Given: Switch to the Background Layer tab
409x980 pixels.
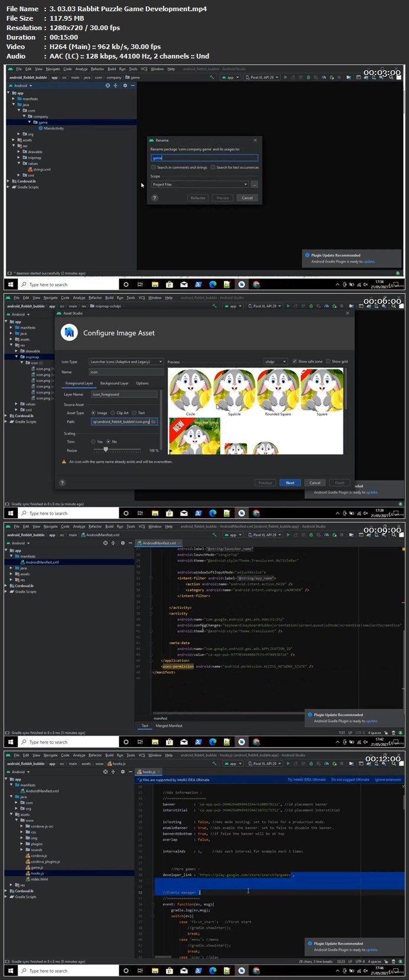Looking at the screenshot, I should (114, 383).
